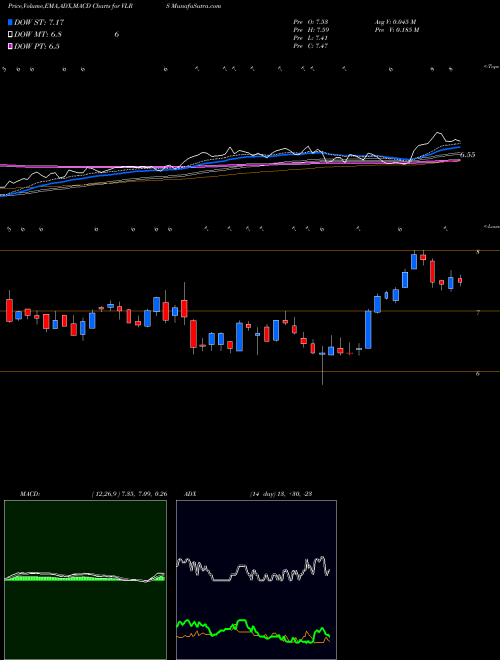Click the ADX panel heading
Viewport: 500px width, 660px height.
pyautogui.click(x=189, y=493)
